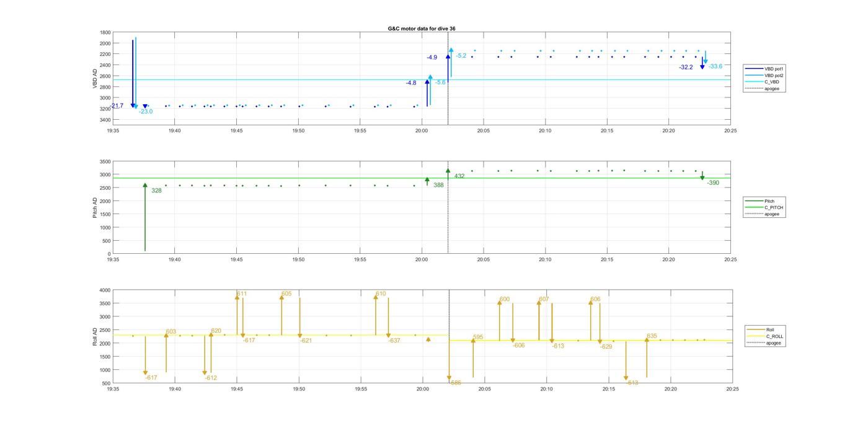Viewport: 868px width, 430px height.
Task: Click the '-4.9' VBD data label
Action: (x=432, y=57)
